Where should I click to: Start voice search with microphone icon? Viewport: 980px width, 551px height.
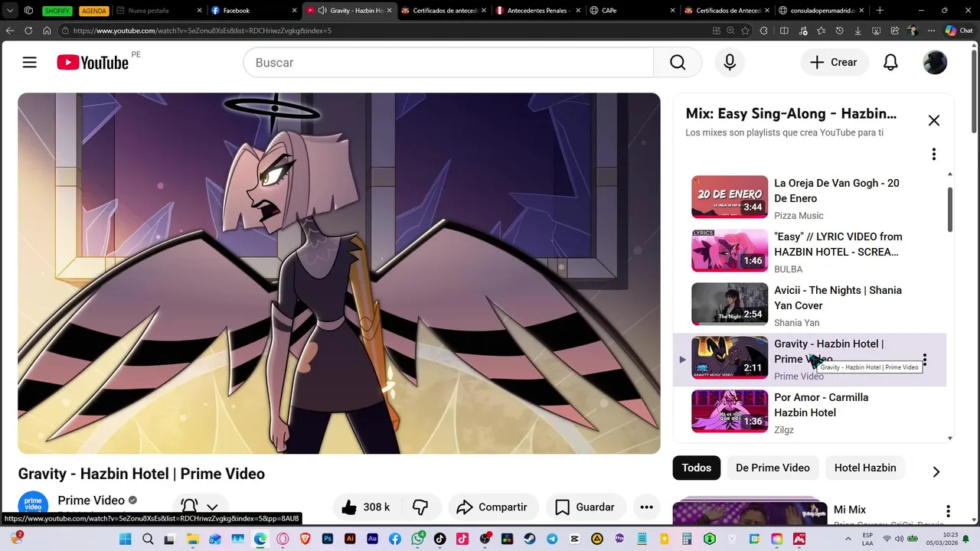[730, 63]
